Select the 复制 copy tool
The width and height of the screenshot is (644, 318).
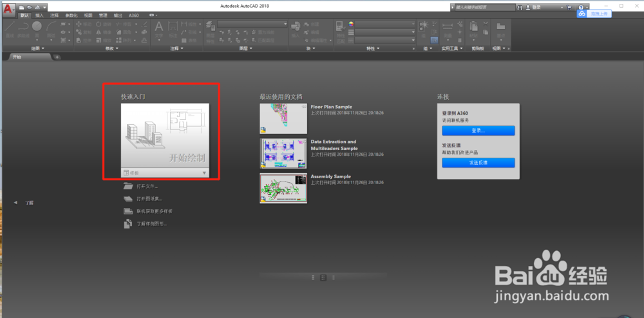click(84, 32)
